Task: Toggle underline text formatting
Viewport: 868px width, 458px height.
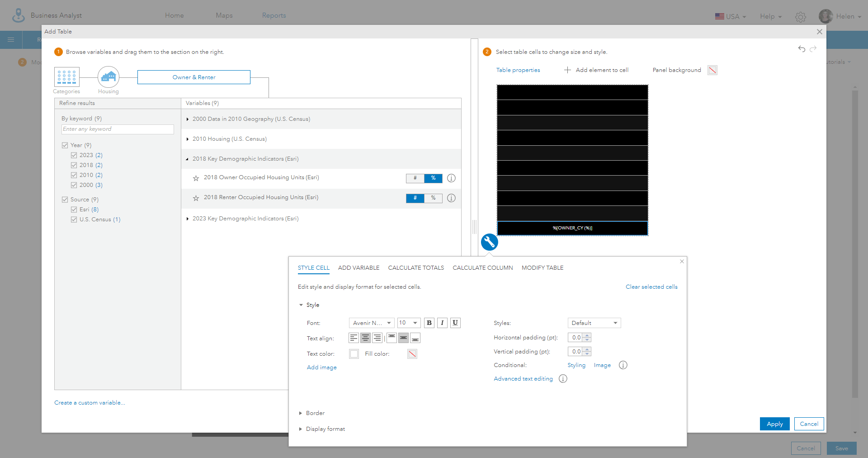Action: point(455,323)
